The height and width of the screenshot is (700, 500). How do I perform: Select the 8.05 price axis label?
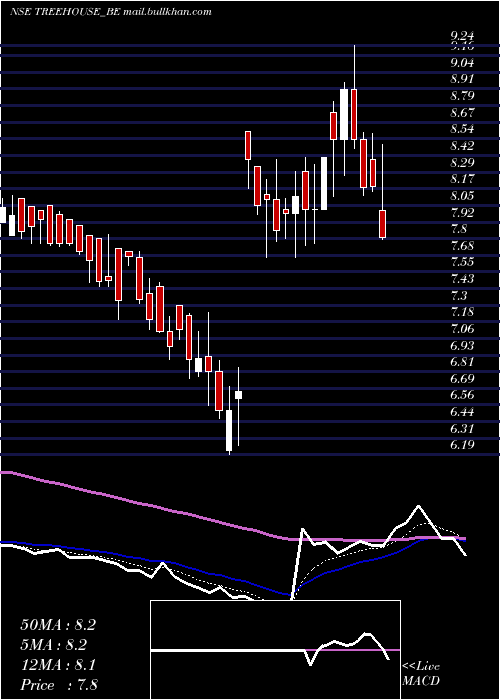[x=462, y=196]
